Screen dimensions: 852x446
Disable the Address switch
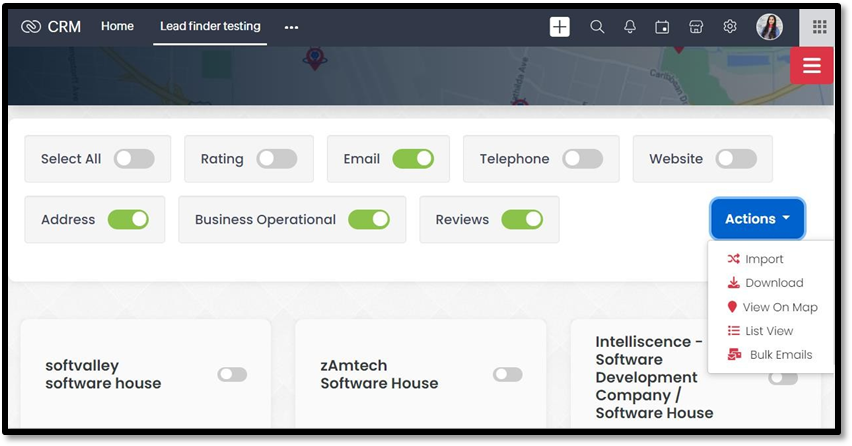coord(128,219)
